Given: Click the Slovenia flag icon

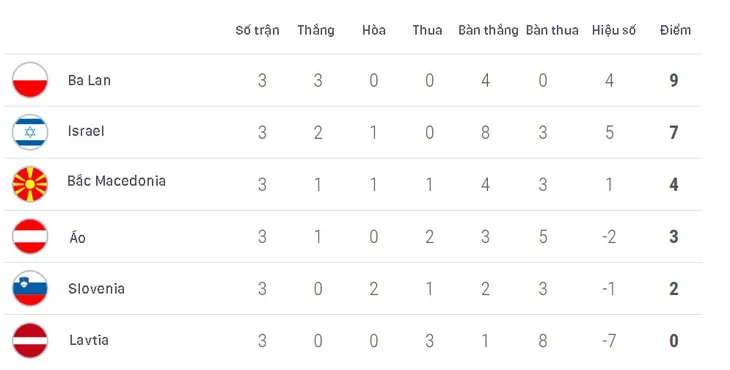Looking at the screenshot, I should point(30,289).
